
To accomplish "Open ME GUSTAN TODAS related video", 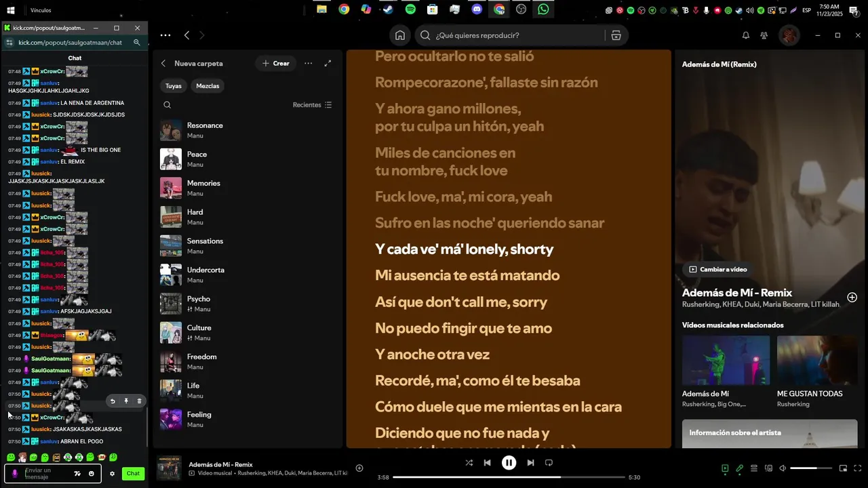I will point(817,360).
